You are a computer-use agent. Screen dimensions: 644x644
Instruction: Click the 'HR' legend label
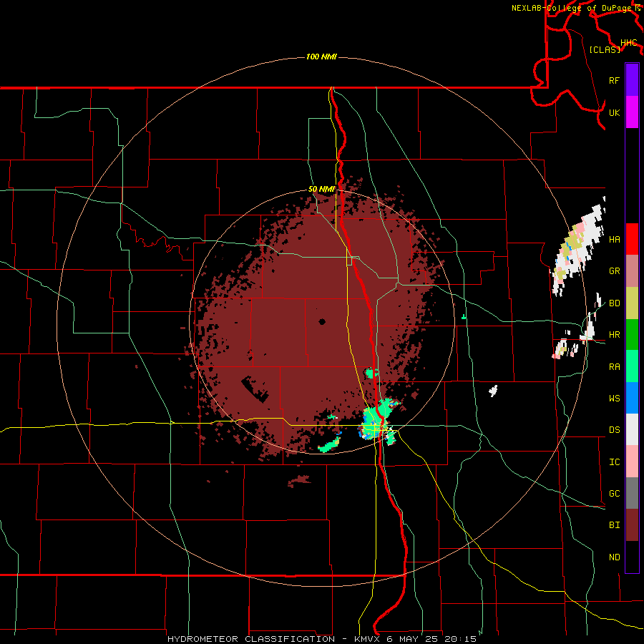point(614,335)
